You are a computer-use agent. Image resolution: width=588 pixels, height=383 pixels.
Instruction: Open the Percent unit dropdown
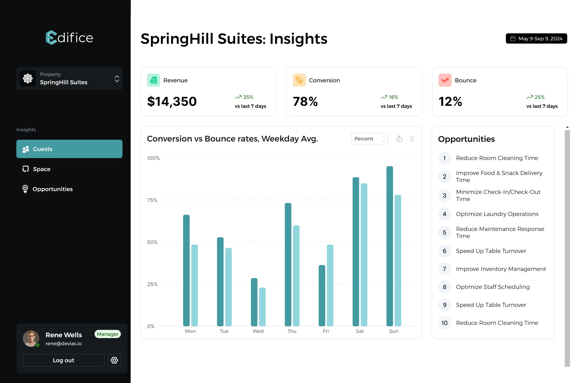(369, 139)
